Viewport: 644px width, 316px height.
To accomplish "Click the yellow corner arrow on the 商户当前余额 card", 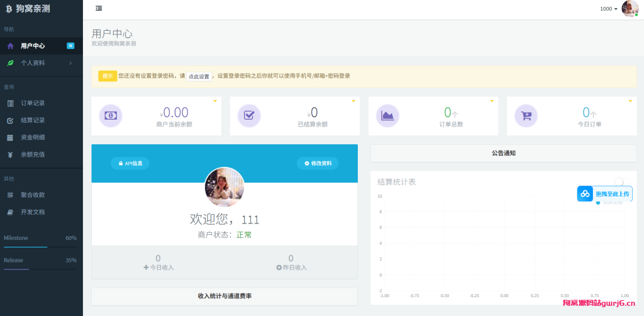I will [215, 101].
